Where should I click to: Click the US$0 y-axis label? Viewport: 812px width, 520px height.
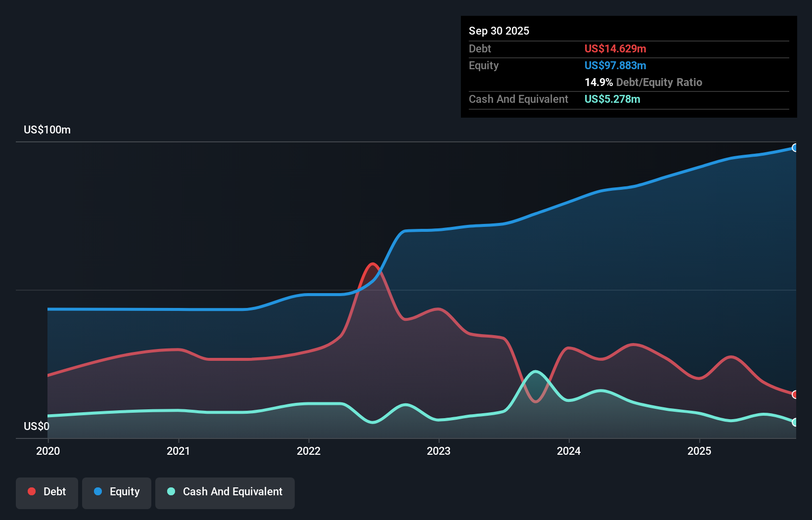tap(37, 426)
